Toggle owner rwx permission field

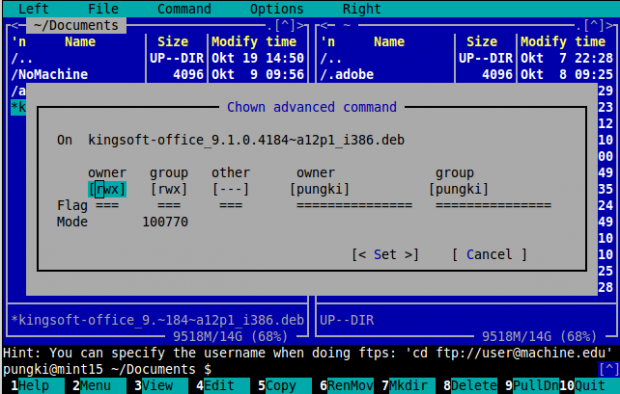tap(107, 189)
